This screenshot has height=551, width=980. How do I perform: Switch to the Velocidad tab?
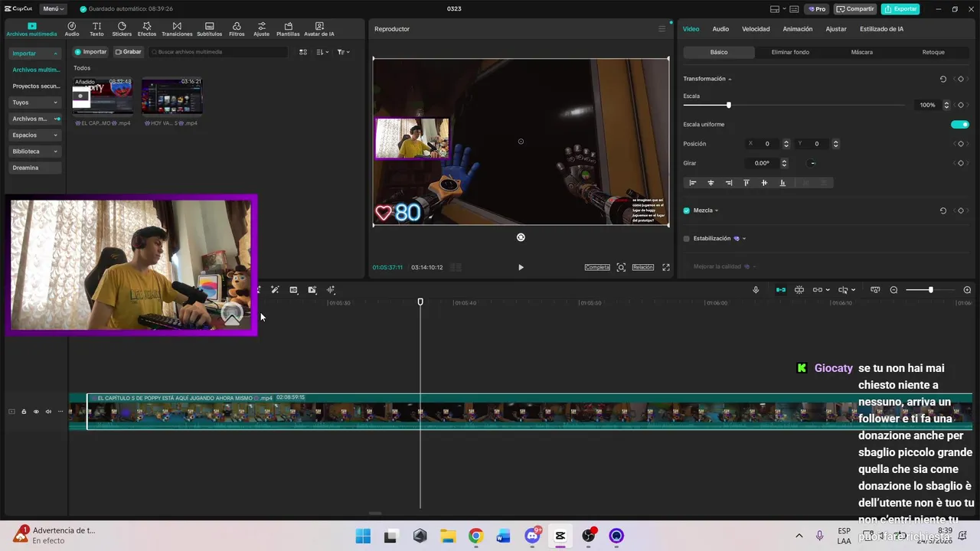[x=756, y=29]
